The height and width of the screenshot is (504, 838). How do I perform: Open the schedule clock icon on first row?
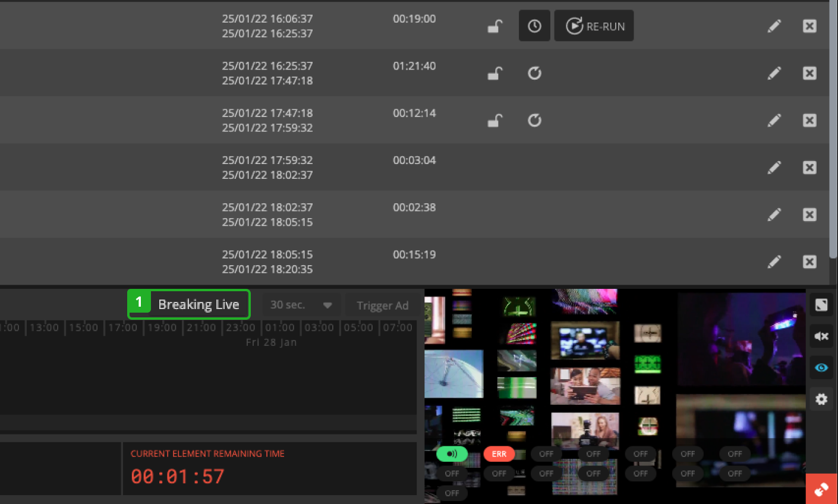[534, 26]
